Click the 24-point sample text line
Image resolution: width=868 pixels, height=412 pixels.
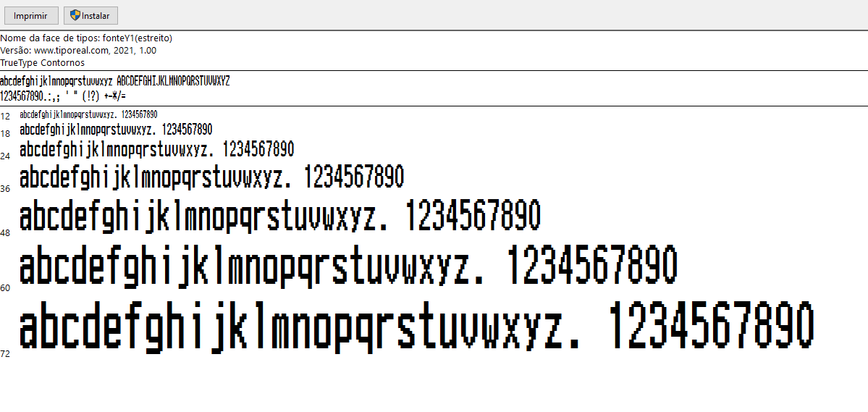pos(156,150)
